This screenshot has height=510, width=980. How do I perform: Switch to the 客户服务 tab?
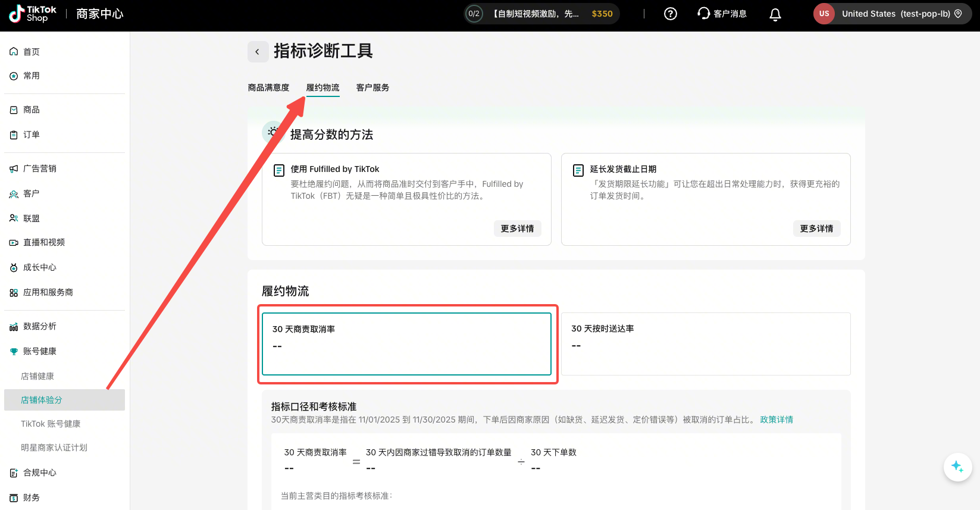pyautogui.click(x=372, y=87)
